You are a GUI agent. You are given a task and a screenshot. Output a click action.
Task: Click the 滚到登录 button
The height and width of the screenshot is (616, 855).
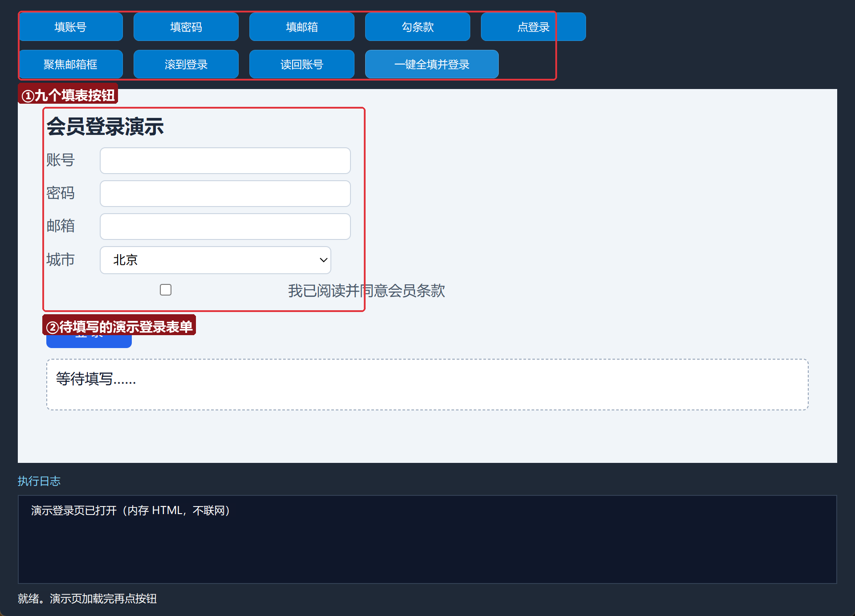pos(186,64)
